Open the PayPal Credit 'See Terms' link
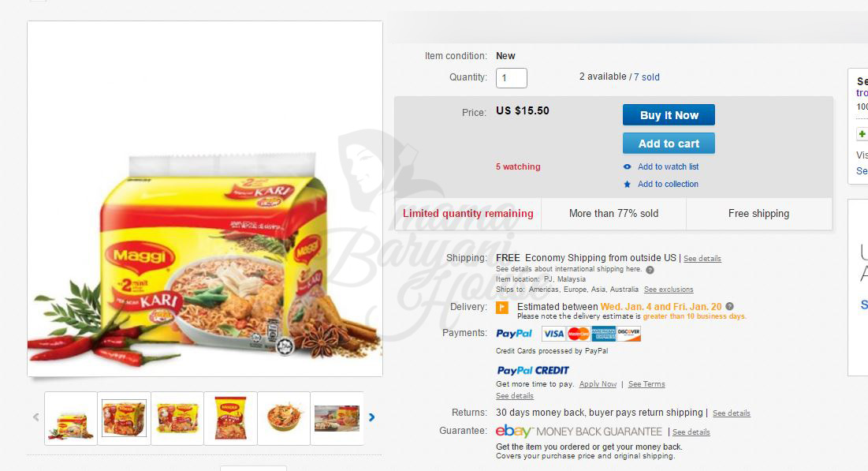The height and width of the screenshot is (471, 868). coord(646,384)
